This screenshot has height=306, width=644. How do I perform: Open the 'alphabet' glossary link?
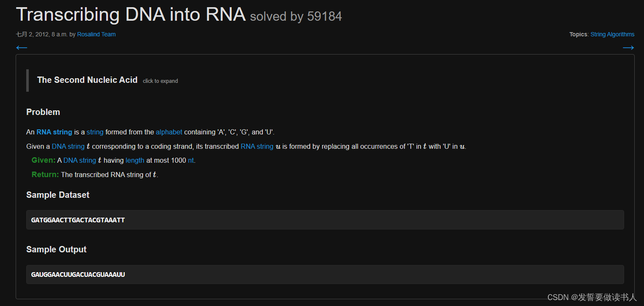[x=169, y=132]
